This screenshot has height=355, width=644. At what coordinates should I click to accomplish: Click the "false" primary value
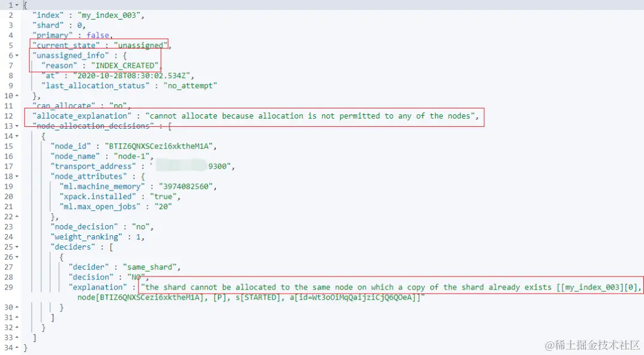98,35
